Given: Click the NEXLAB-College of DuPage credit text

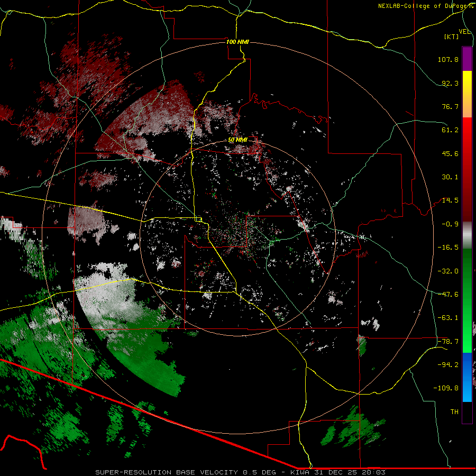Looking at the screenshot, I should pyautogui.click(x=425, y=6).
